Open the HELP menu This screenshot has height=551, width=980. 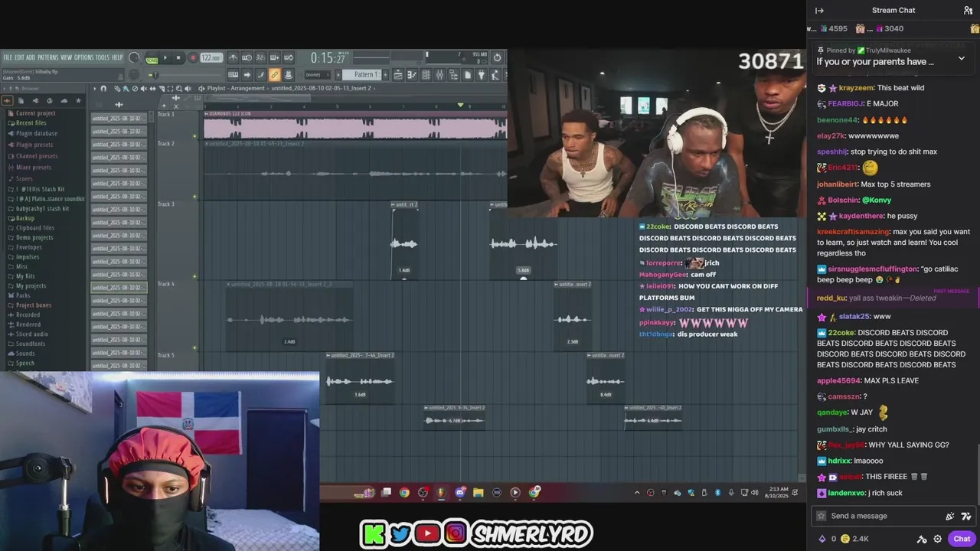pos(117,57)
